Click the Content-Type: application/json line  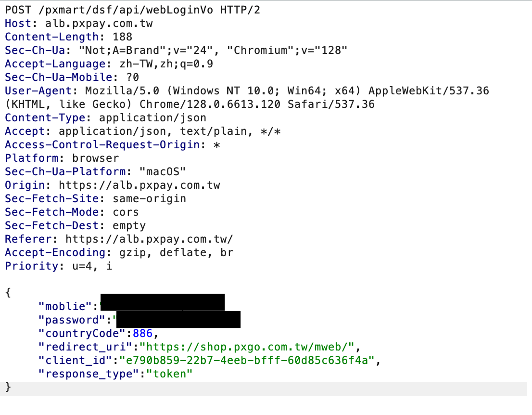(x=105, y=118)
